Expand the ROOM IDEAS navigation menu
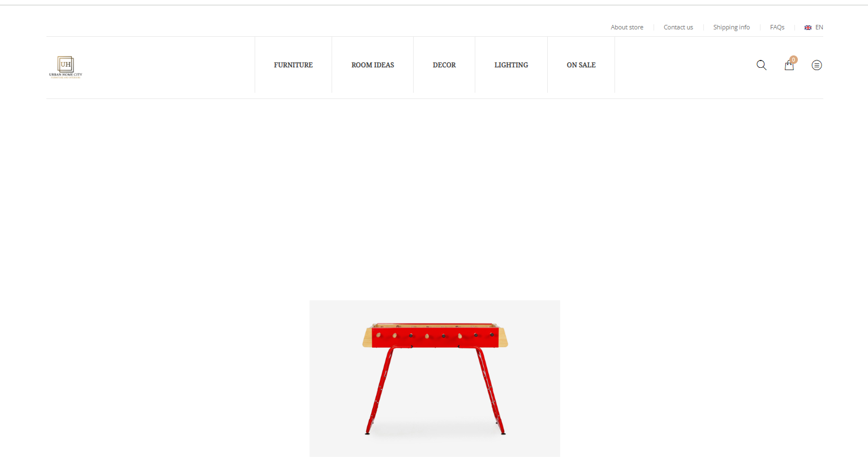The height and width of the screenshot is (475, 868). point(373,65)
